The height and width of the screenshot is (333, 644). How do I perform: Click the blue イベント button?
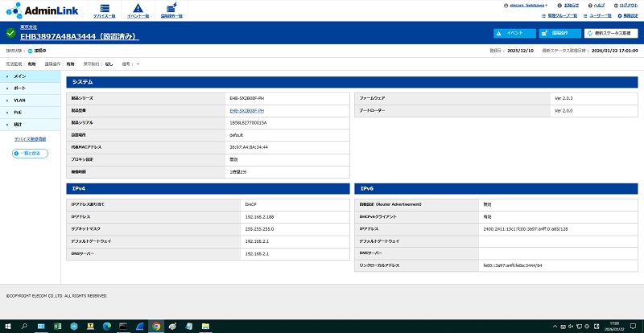[514, 33]
